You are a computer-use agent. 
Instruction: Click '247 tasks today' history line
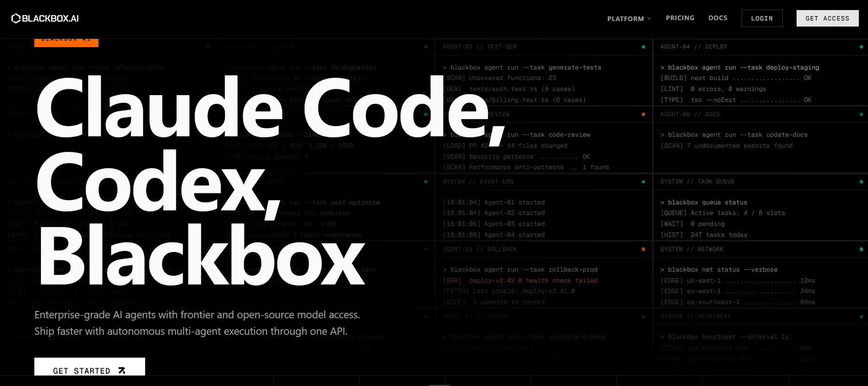point(704,235)
